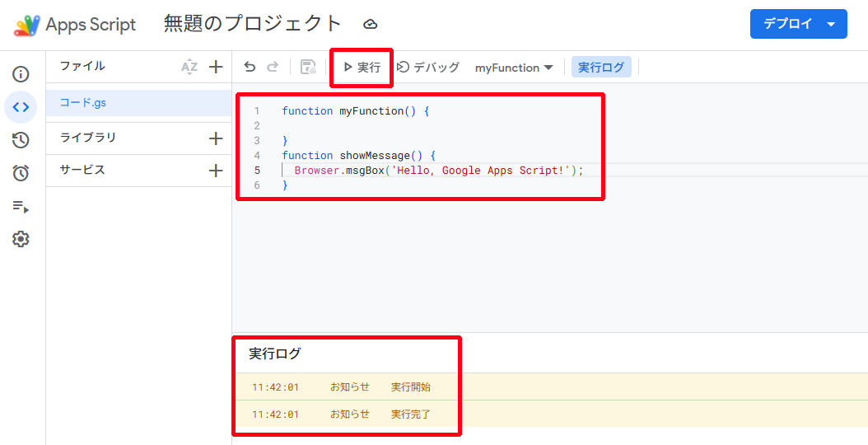Viewport: 868px width, 445px height.
Task: Click code line 4 function showMessage
Action: (x=359, y=155)
